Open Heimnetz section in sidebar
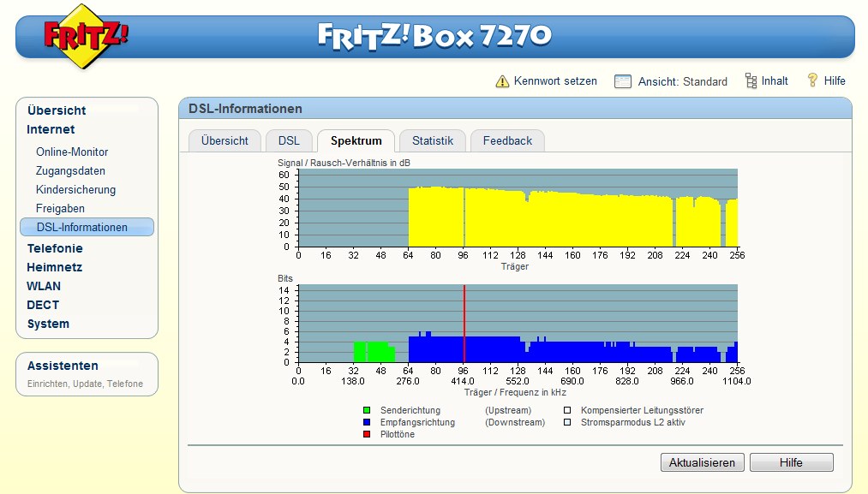 coord(54,267)
